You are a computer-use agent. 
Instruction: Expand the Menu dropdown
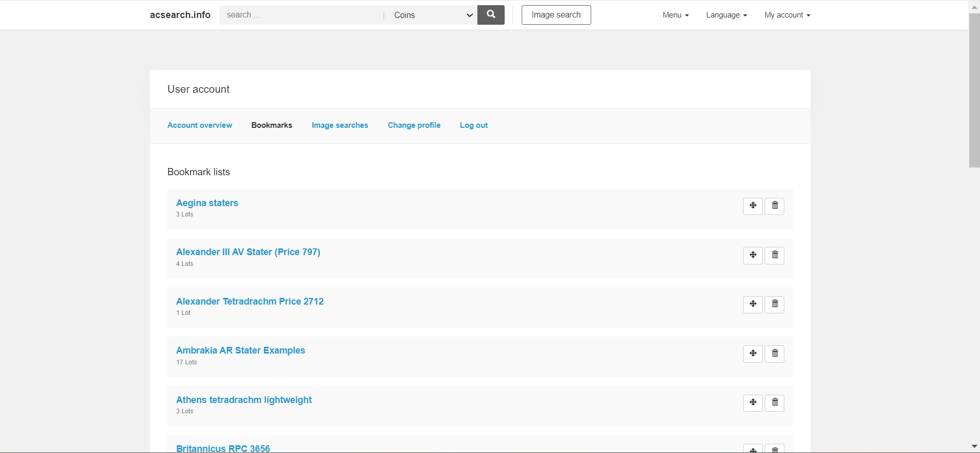(x=675, y=15)
